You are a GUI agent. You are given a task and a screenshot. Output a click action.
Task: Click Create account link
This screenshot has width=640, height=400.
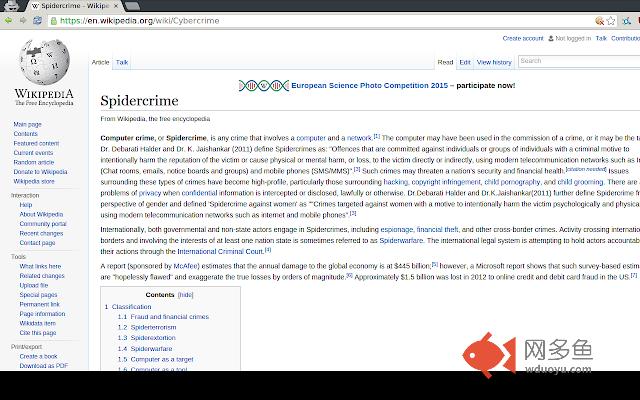(x=523, y=38)
